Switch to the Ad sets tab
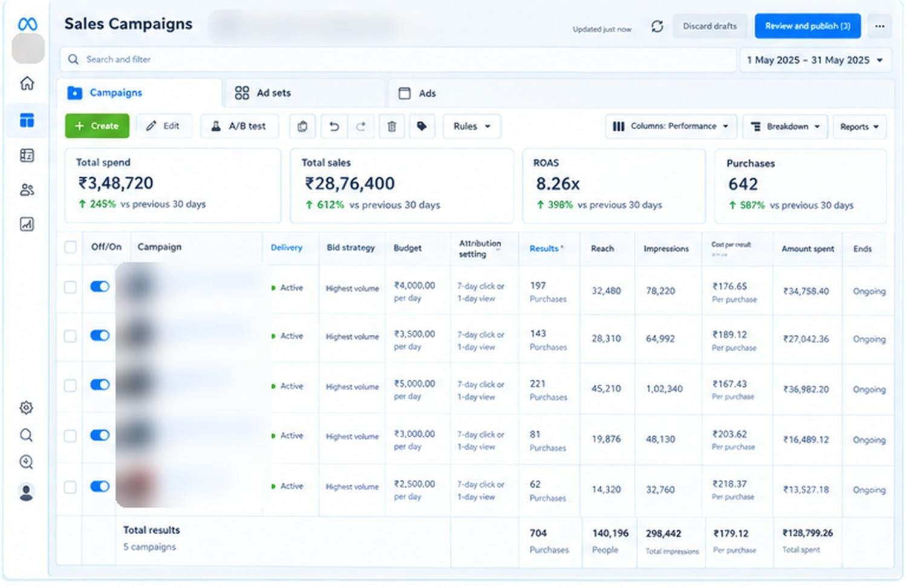Viewport: 907px width, 588px height. click(x=304, y=93)
